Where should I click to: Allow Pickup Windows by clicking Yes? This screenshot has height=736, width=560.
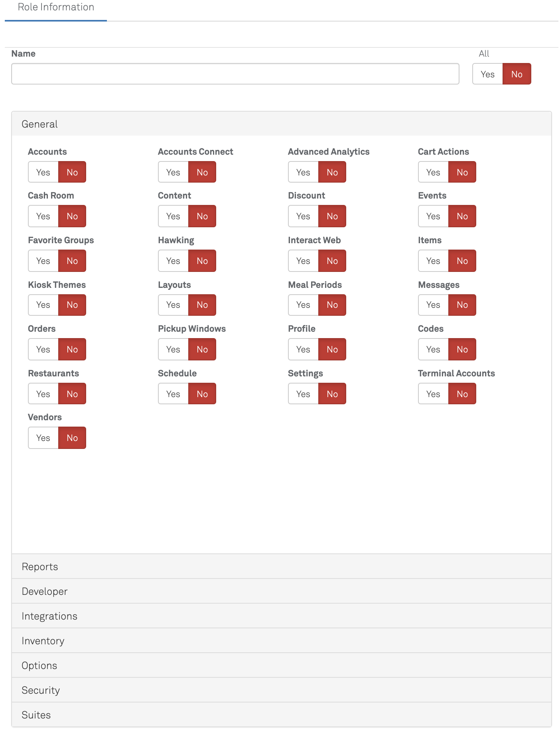pyautogui.click(x=173, y=349)
